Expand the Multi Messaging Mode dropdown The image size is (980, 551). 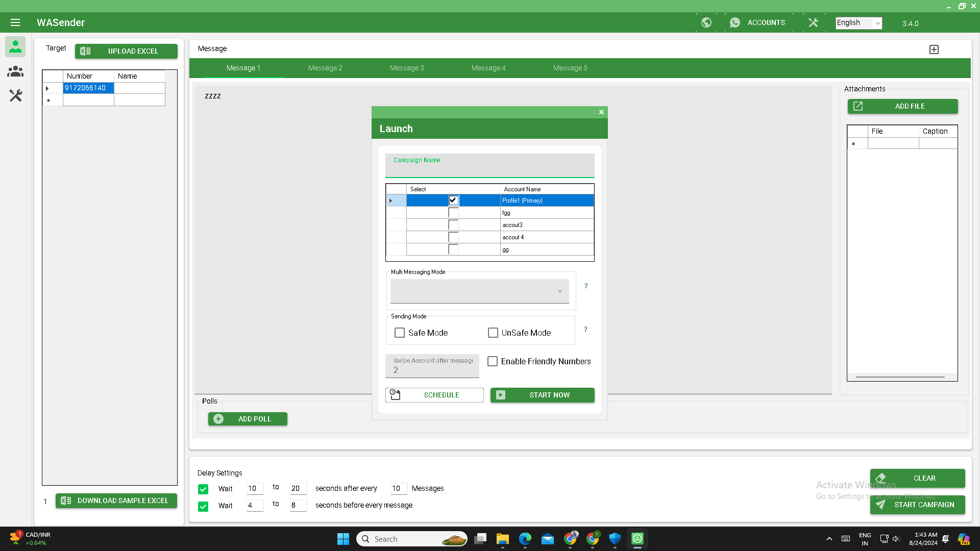[x=479, y=291]
